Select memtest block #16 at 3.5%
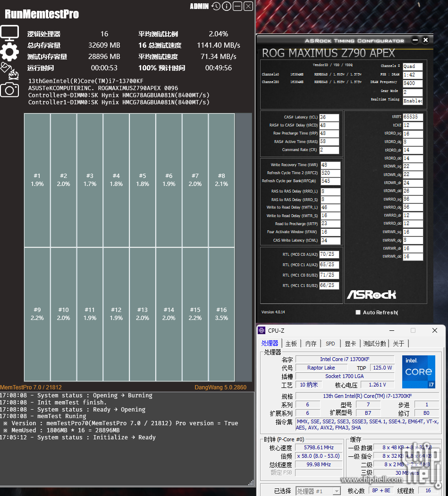 [x=221, y=314]
